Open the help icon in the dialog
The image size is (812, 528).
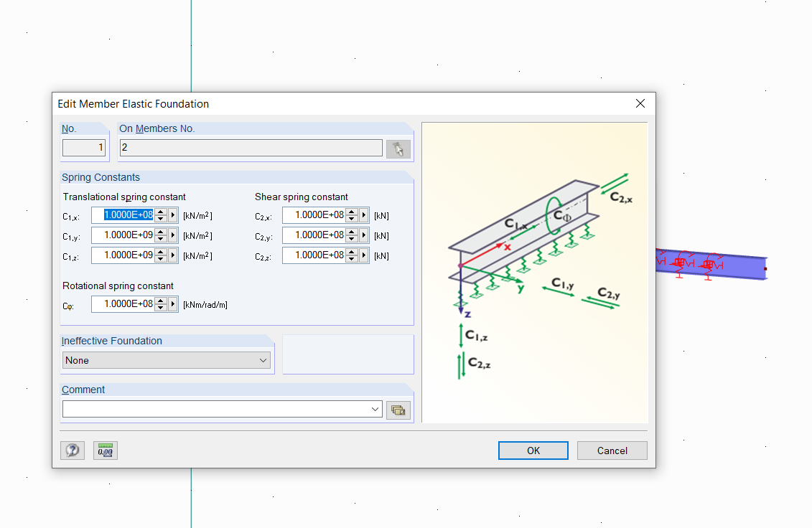click(x=73, y=451)
